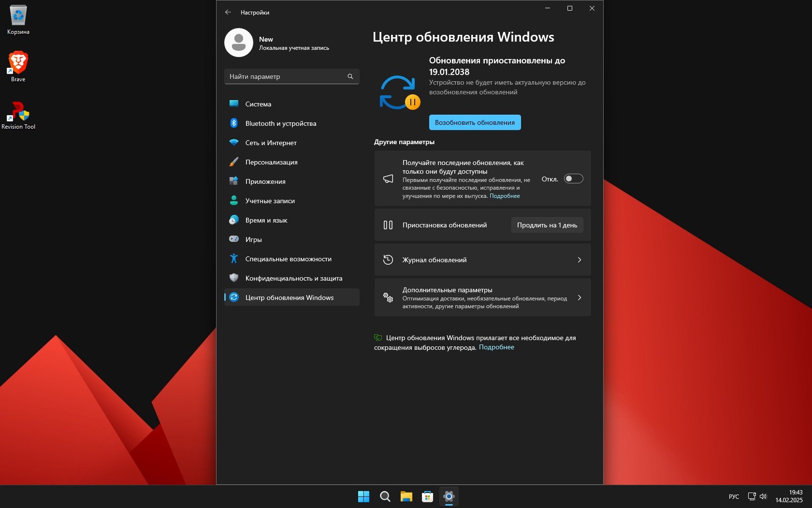Screen dimensions: 812x508
Task: Click the user avatar picture
Action: click(239, 43)
